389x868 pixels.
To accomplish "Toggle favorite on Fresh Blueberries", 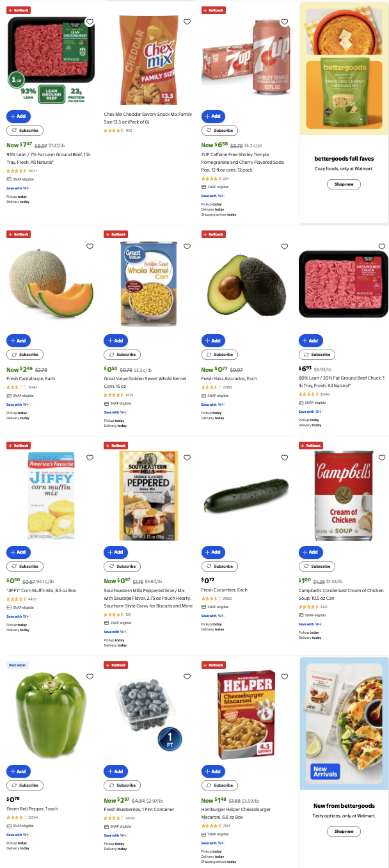I will coord(187,676).
